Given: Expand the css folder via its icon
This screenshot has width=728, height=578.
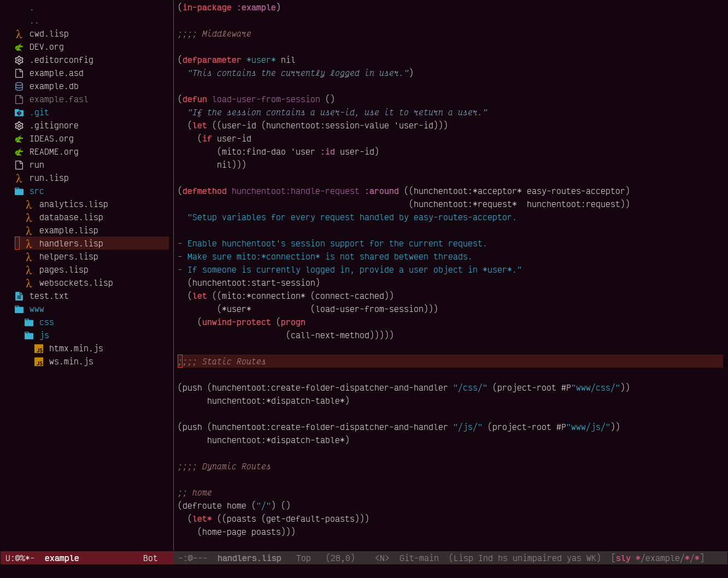Looking at the screenshot, I should [x=29, y=322].
